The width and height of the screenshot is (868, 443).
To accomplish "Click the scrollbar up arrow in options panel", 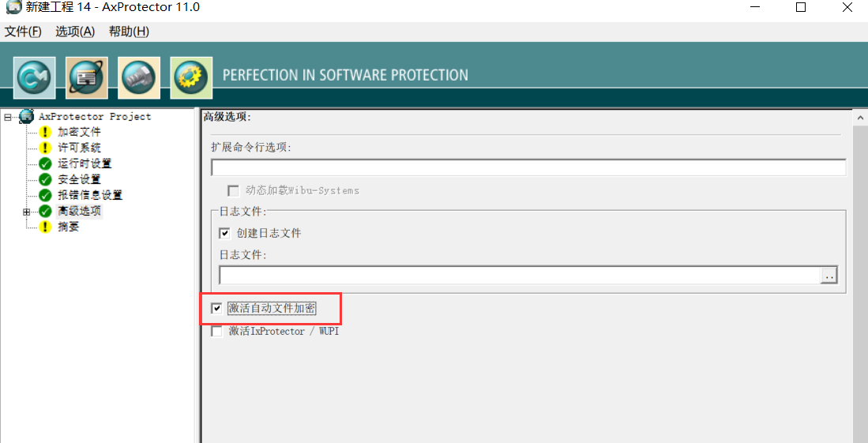I will point(861,118).
